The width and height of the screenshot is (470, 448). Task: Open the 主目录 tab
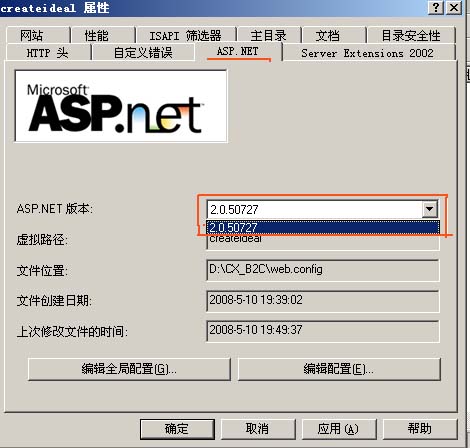[269, 35]
